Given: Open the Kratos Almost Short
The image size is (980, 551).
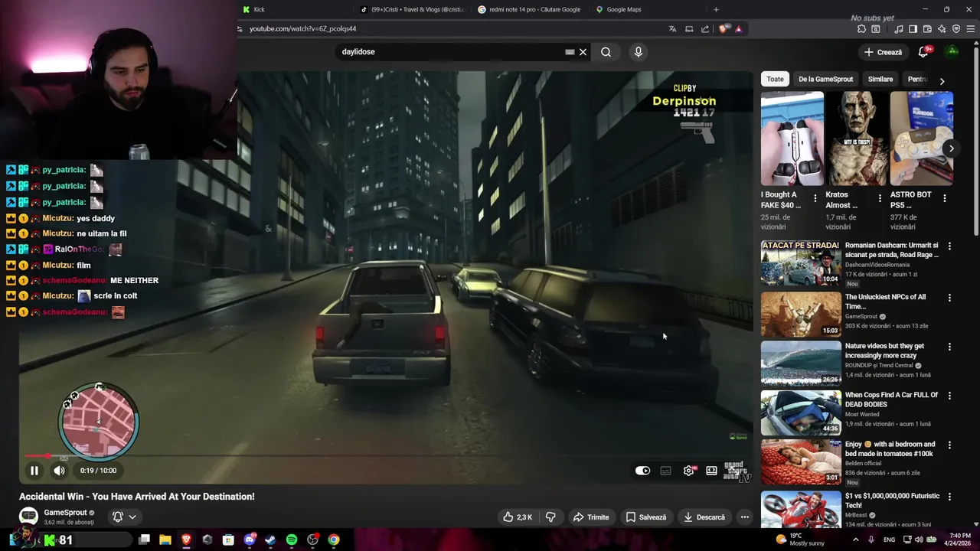Looking at the screenshot, I should coord(857,139).
